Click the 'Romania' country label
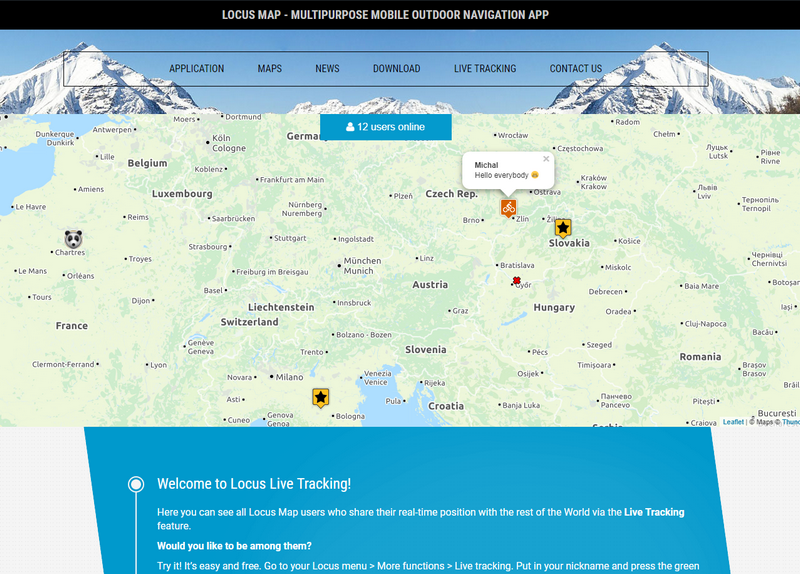Screen dimensions: 800x574 click(x=700, y=357)
